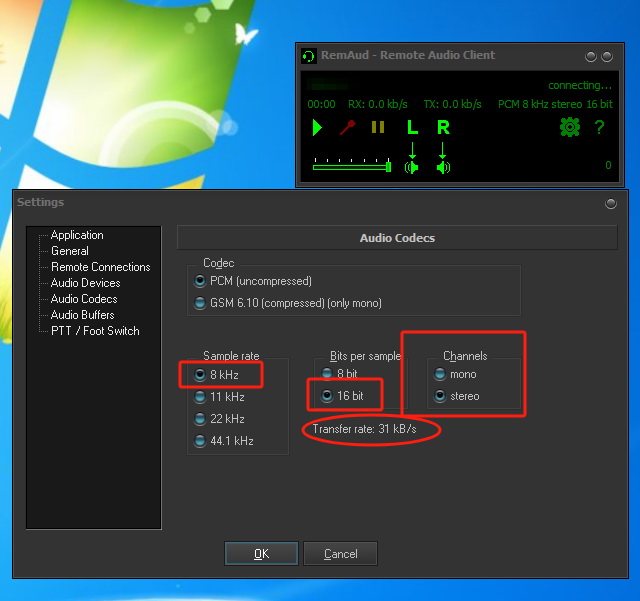The width and height of the screenshot is (640, 601).
Task: Open the Application settings page
Action: tap(77, 235)
